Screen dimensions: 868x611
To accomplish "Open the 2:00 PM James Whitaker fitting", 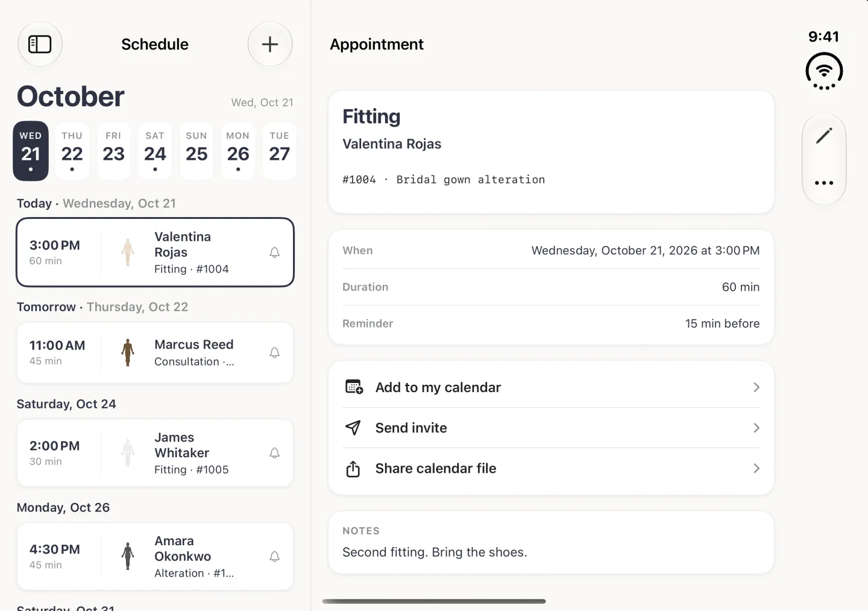I will click(x=155, y=453).
